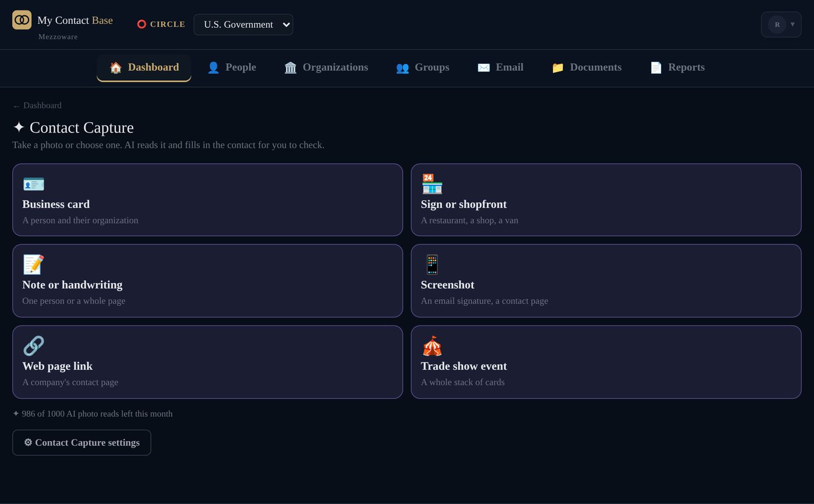Click the Note or handwriting memo icon

[33, 264]
